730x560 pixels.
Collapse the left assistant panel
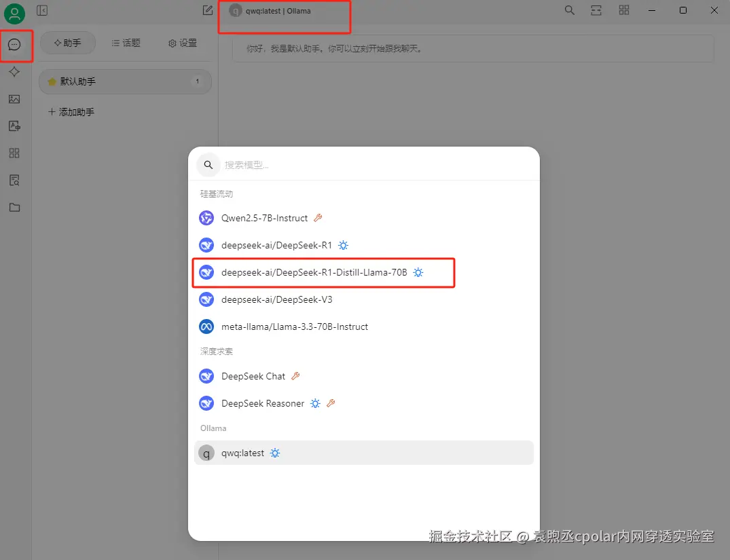[x=42, y=10]
